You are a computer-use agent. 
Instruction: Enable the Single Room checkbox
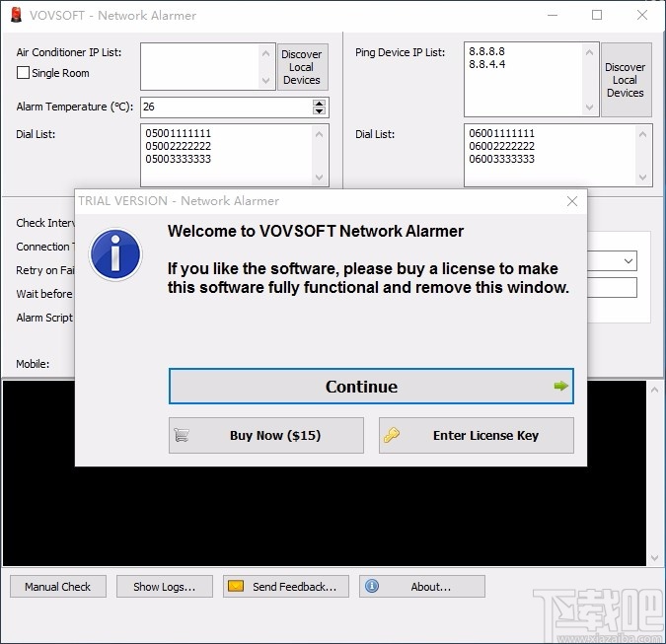(23, 73)
